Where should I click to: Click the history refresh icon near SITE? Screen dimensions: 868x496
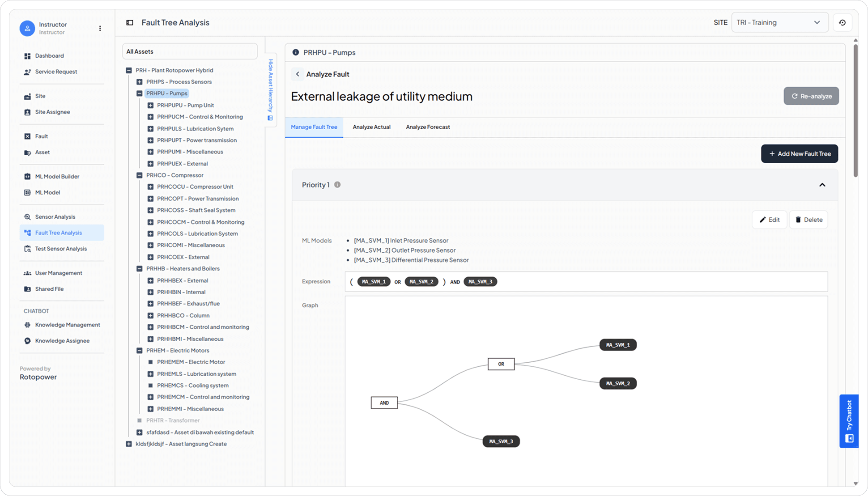[x=842, y=23]
